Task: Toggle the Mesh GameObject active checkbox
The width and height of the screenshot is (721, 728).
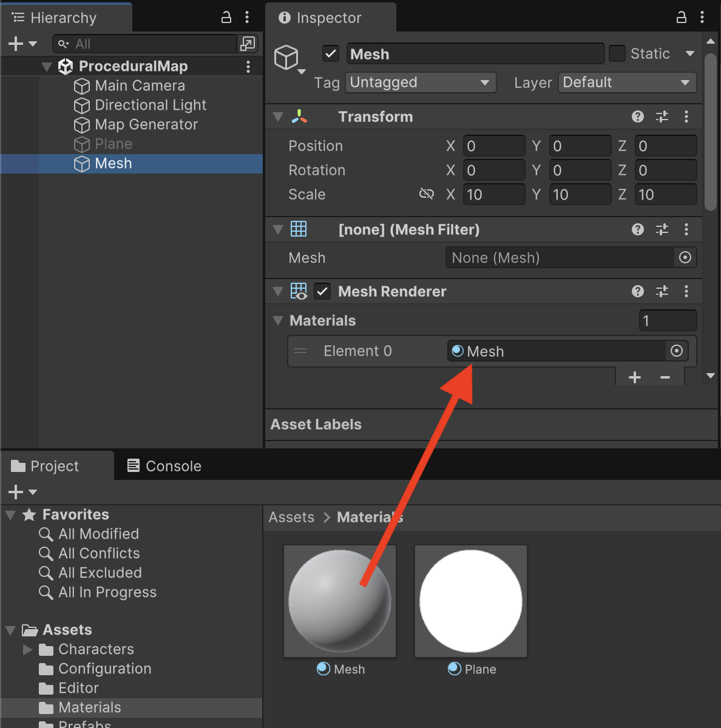Action: tap(330, 54)
